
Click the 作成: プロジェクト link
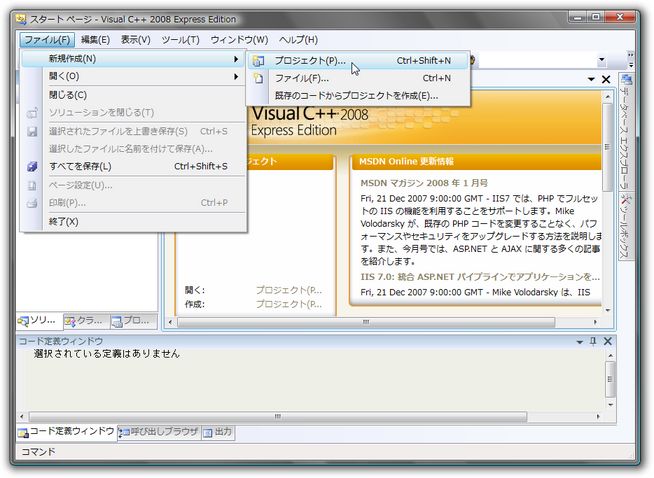tap(289, 304)
